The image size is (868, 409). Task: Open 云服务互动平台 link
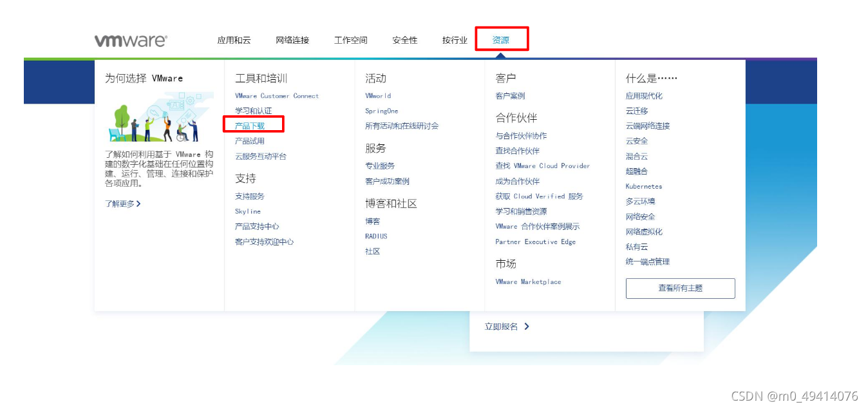[261, 156]
